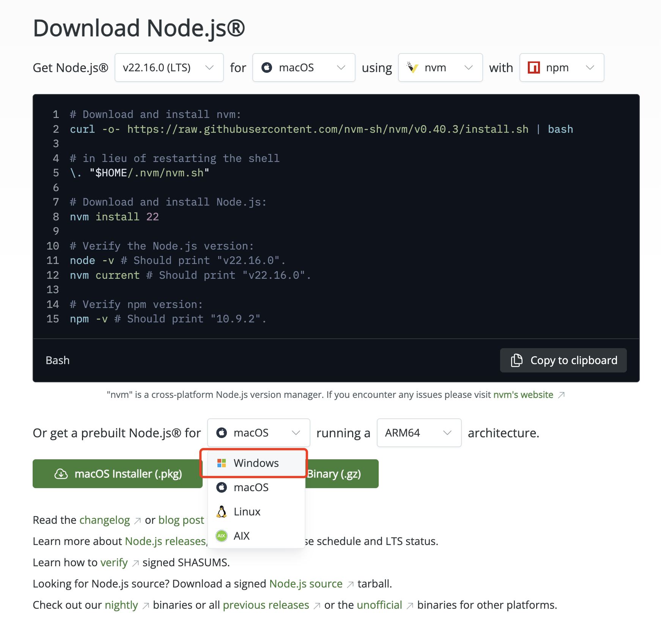Click the external arrow icon after Node.js source

point(350,584)
